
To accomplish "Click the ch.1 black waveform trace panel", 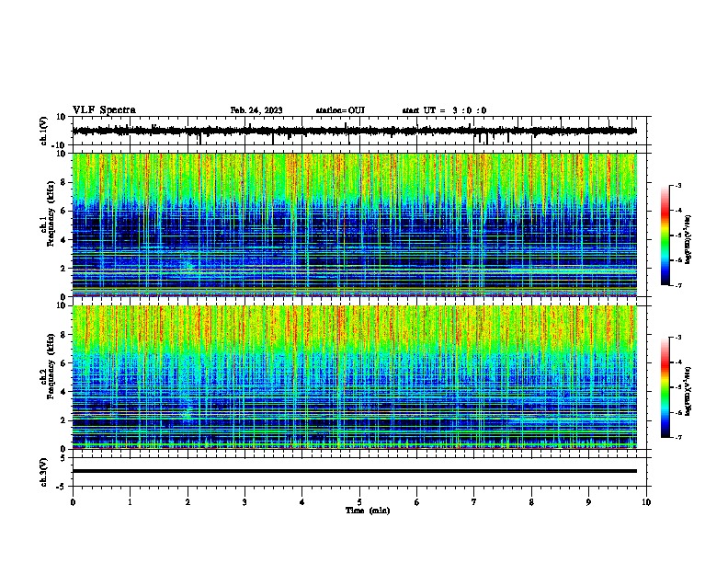I will (x=359, y=131).
